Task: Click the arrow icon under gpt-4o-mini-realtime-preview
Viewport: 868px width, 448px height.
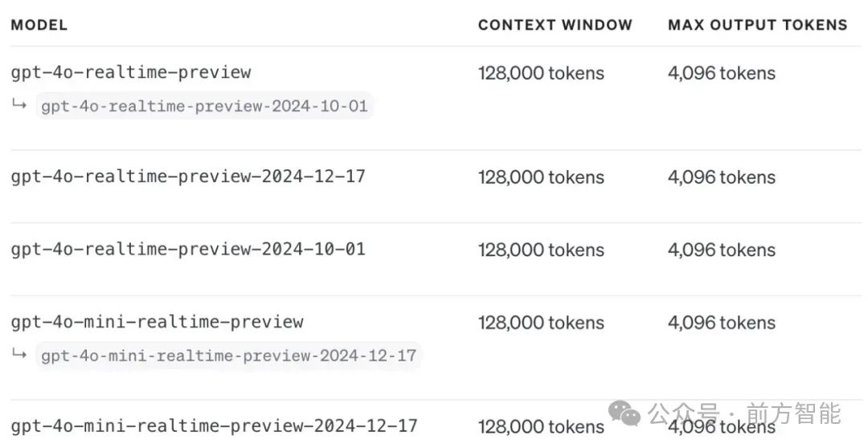Action: (x=19, y=353)
